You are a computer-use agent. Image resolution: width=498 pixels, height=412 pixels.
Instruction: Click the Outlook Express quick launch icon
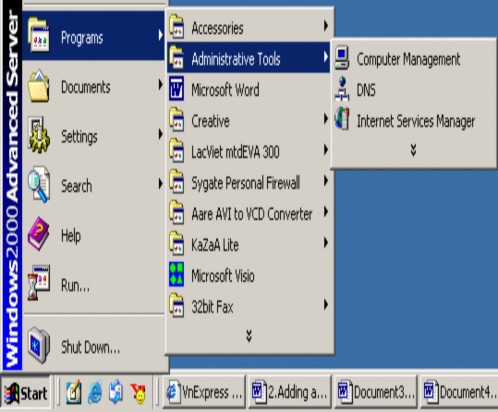(116, 392)
